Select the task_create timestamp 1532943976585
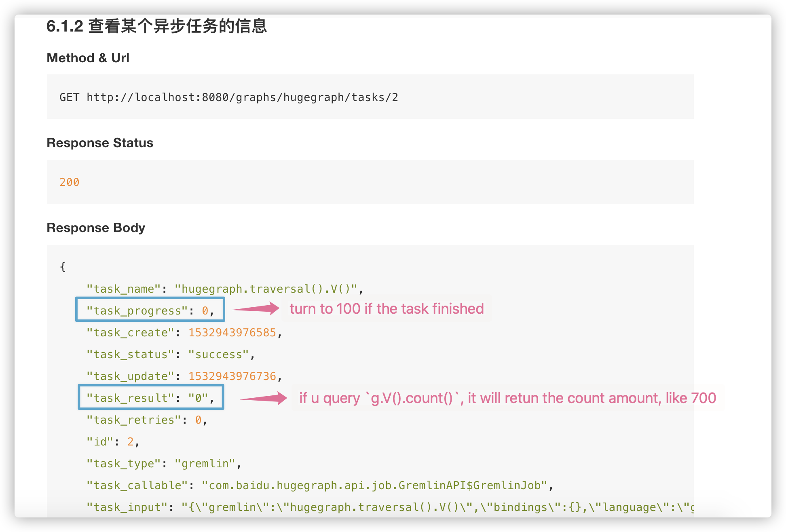This screenshot has width=786, height=532. coord(233,332)
